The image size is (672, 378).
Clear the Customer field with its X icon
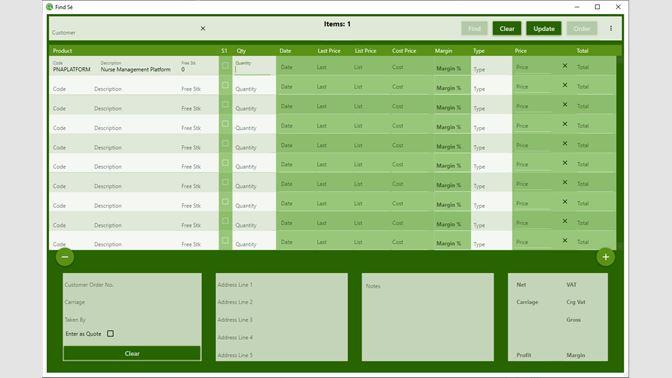(x=203, y=28)
